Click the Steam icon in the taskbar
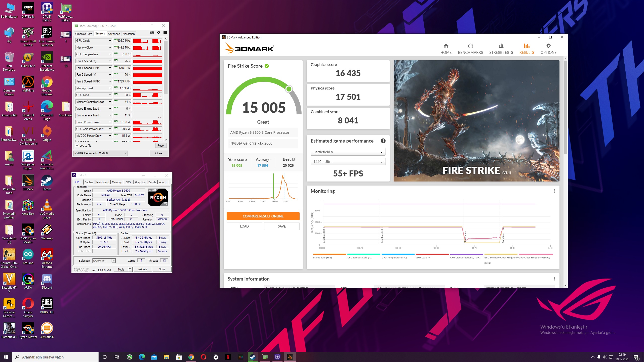644x362 pixels. coord(253,357)
